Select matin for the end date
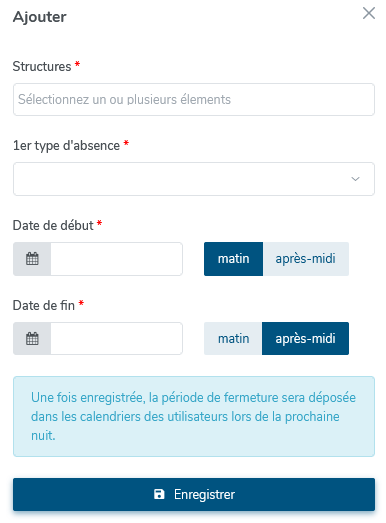 point(233,339)
